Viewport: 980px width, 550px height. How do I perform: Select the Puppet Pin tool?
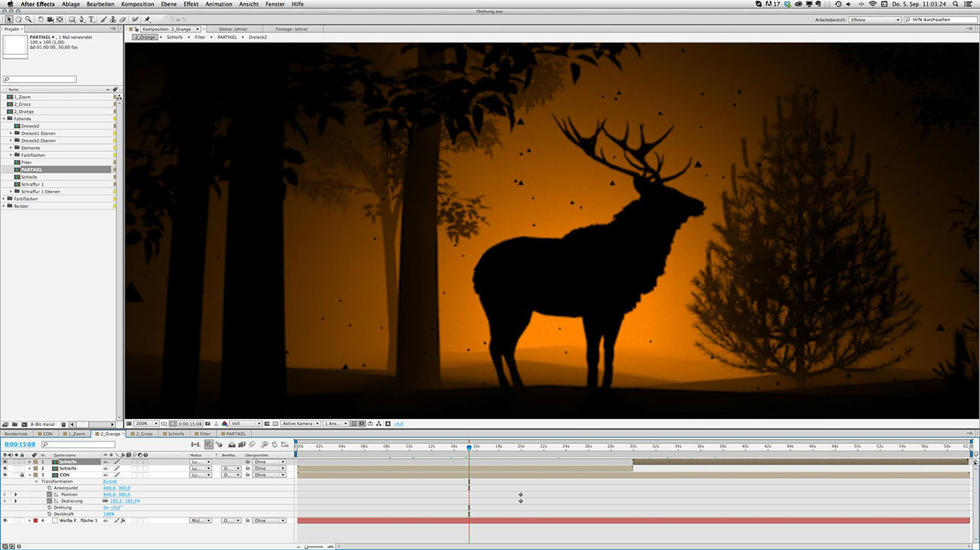pyautogui.click(x=147, y=20)
